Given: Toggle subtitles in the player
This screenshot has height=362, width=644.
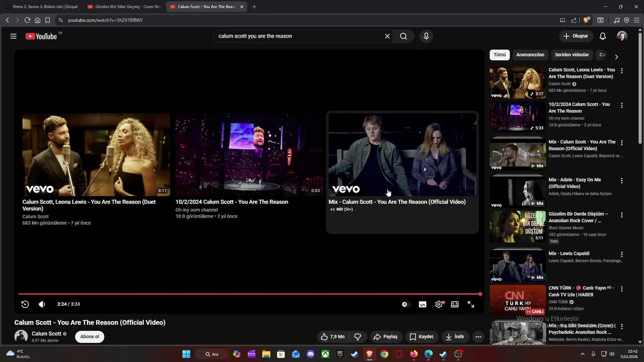Looking at the screenshot, I should [x=423, y=304].
